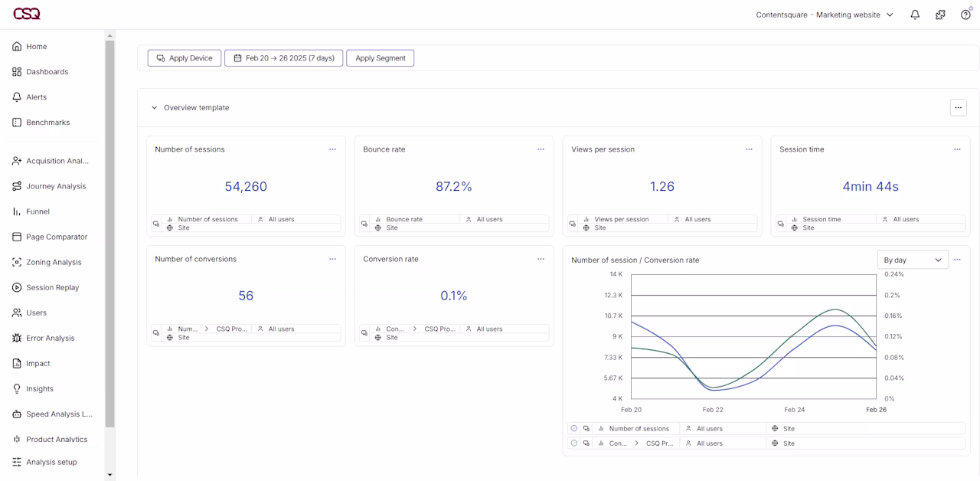Click All users in Bounce rate footer
Image resolution: width=980 pixels, height=481 pixels.
pyautogui.click(x=490, y=219)
